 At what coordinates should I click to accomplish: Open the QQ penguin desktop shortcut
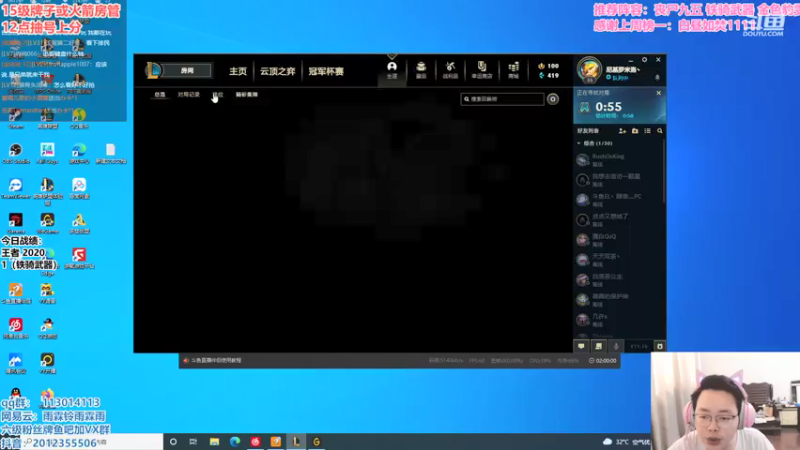[16, 394]
